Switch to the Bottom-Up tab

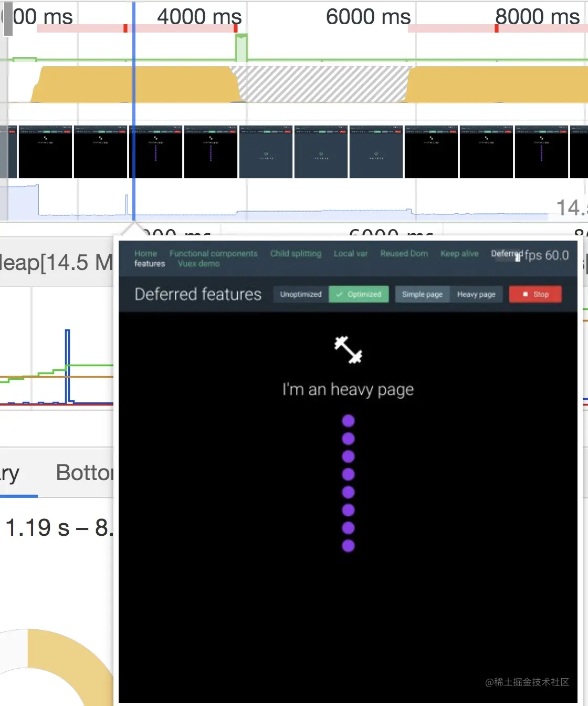click(84, 473)
